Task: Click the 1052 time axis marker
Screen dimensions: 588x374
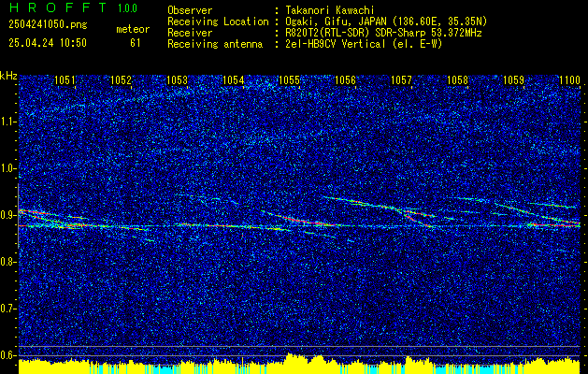Action: [121, 79]
